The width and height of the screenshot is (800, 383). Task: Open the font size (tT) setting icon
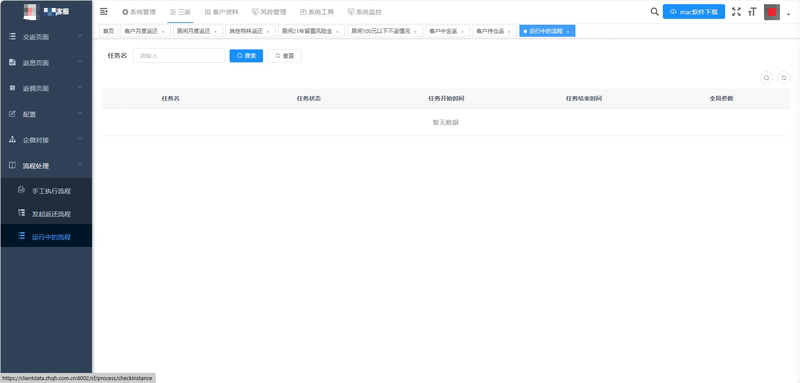click(x=752, y=12)
